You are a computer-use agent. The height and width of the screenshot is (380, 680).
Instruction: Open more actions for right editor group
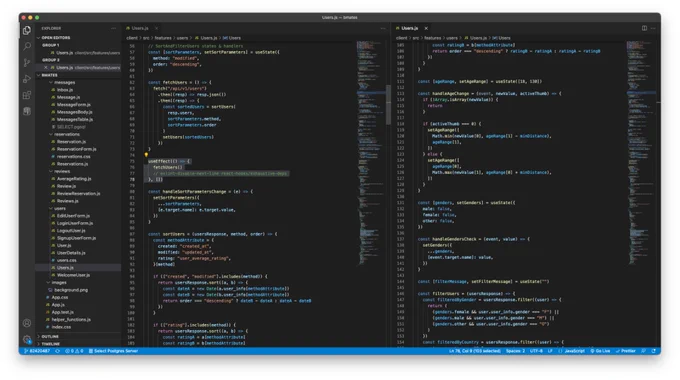coord(653,28)
